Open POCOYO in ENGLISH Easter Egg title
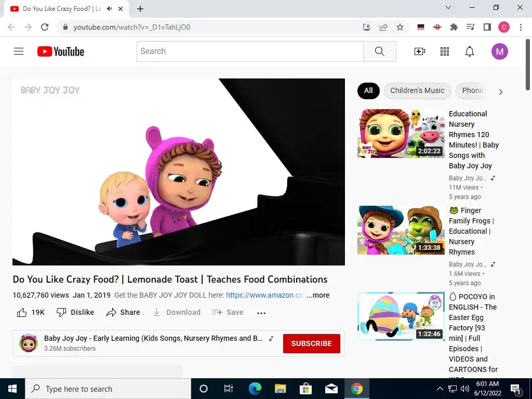532x399 pixels. (473, 334)
